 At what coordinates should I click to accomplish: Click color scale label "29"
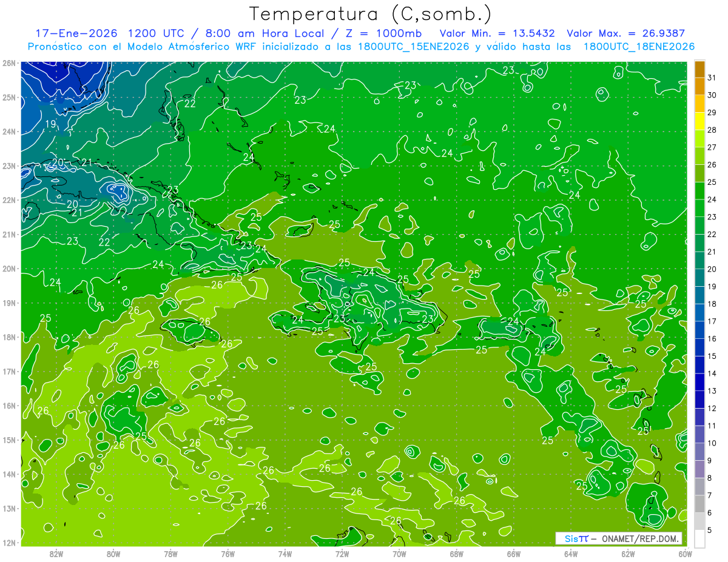pos(712,113)
